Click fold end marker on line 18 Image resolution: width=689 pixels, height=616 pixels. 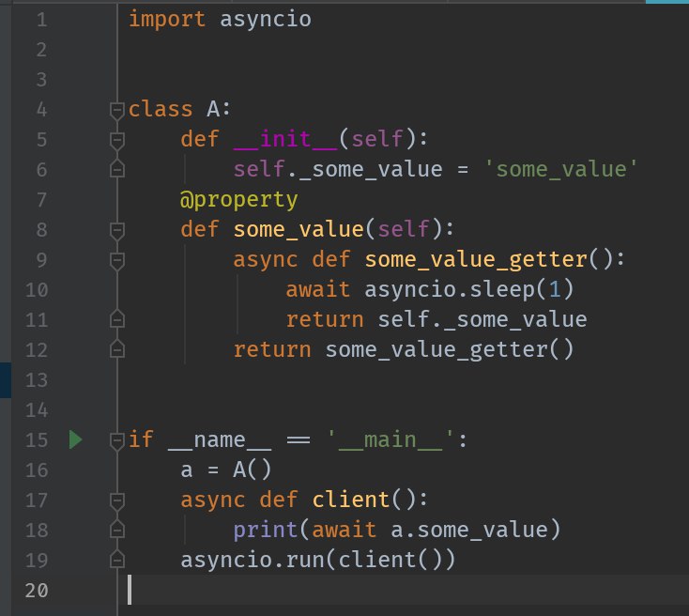click(117, 530)
